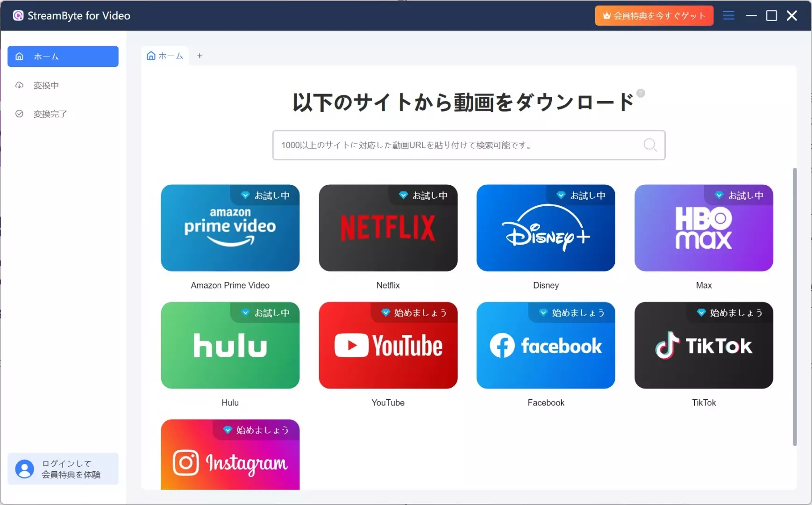Click the お試し中 badge on Amazon Prime Video

[265, 195]
